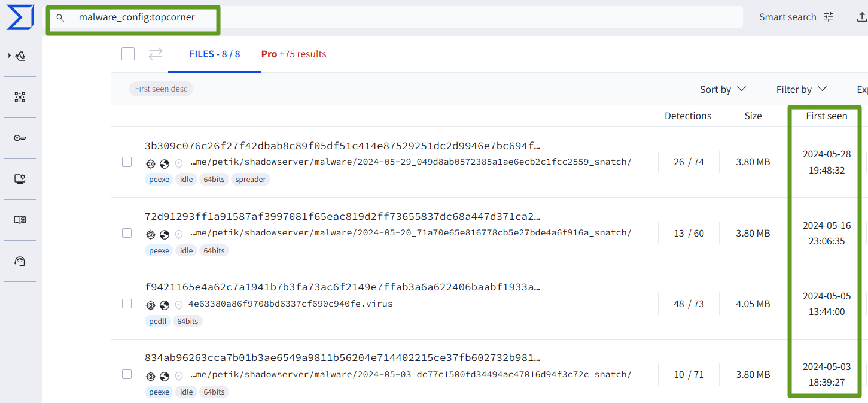This screenshot has width=868, height=403.
Task: Open the graph icon in left sidebar
Action: click(x=20, y=97)
